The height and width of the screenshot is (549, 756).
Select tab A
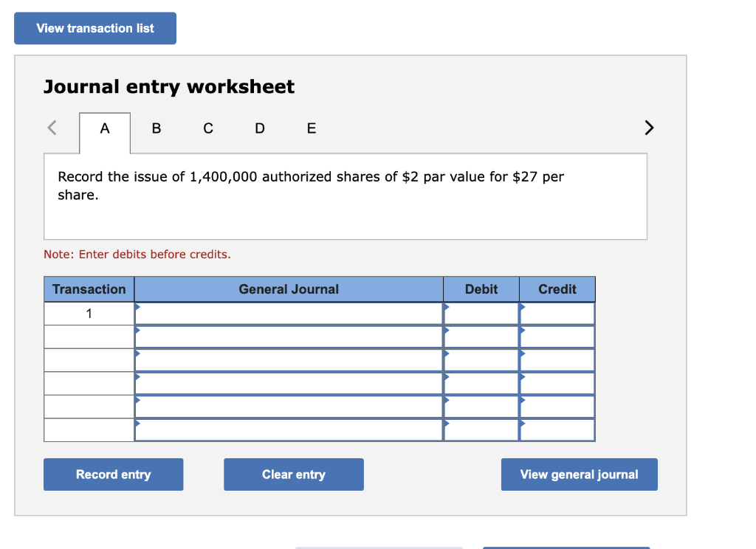105,128
